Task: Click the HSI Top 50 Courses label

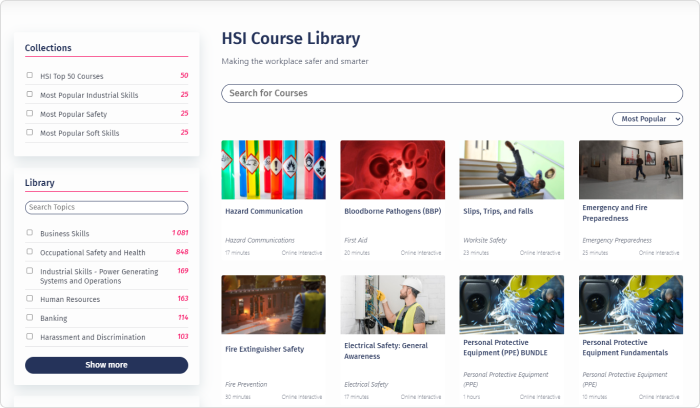Action: click(71, 76)
